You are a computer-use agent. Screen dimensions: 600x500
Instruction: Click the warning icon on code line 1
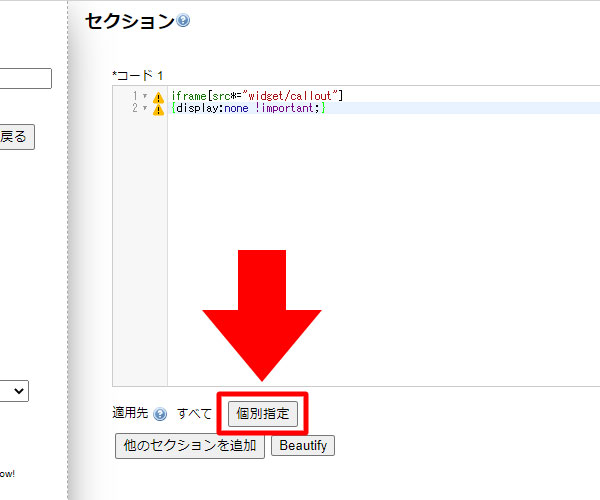158,97
